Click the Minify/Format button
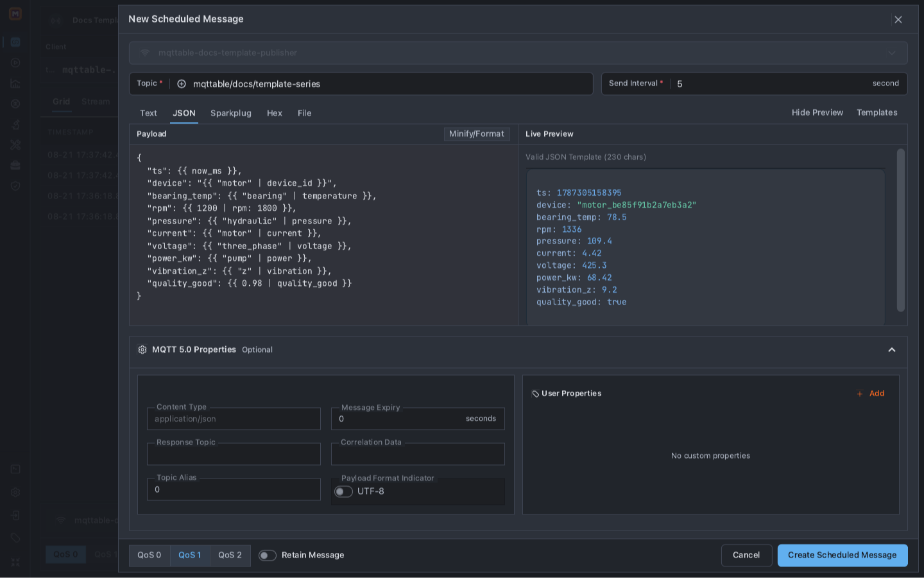This screenshot has width=924, height=578. click(477, 134)
